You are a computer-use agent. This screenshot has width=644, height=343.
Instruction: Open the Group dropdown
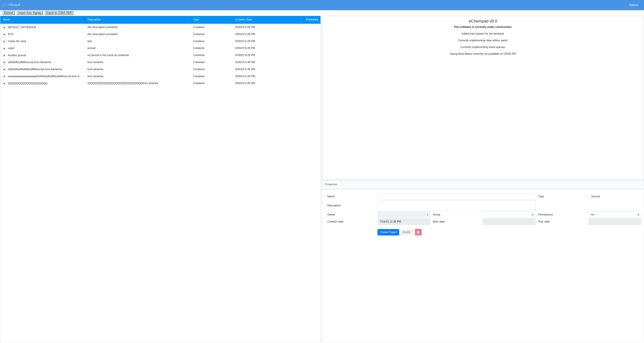(509, 215)
